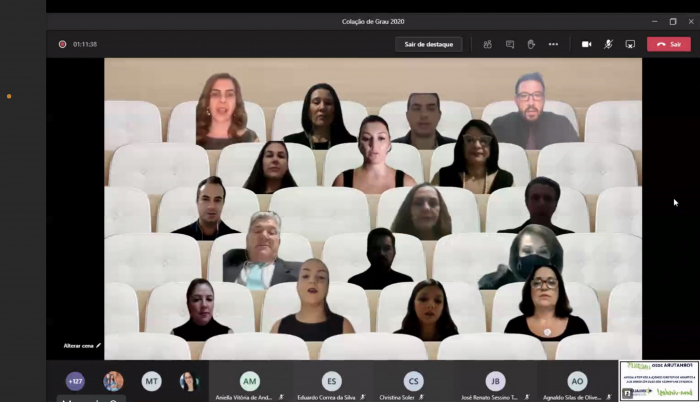Unmute the microphone
The image size is (700, 402).
(608, 44)
